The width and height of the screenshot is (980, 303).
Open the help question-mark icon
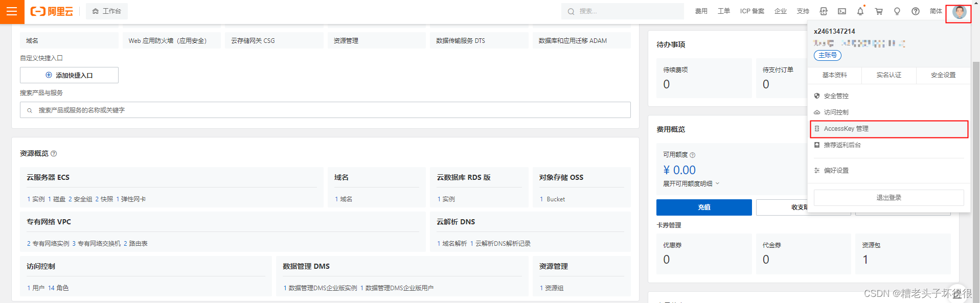tap(916, 11)
